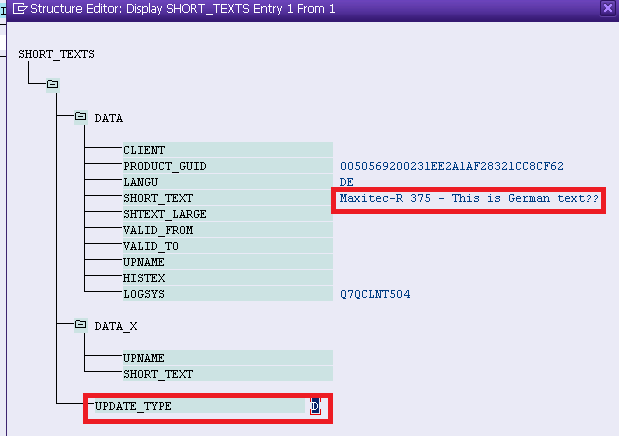
Task: Click the language value DE
Action: pyautogui.click(x=347, y=182)
